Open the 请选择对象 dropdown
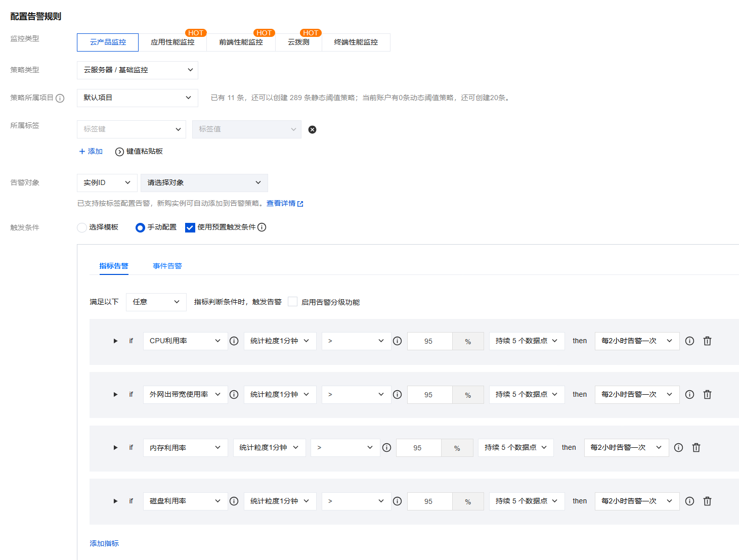The width and height of the screenshot is (739, 560). pyautogui.click(x=204, y=183)
